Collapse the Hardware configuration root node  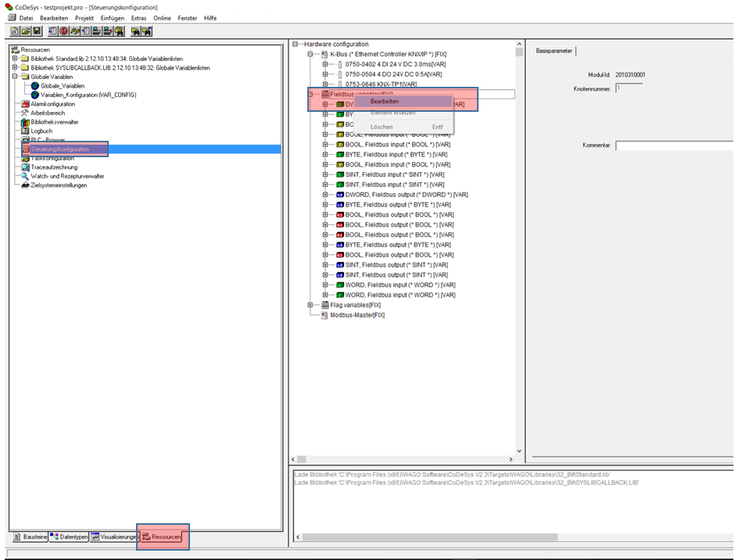tap(296, 44)
